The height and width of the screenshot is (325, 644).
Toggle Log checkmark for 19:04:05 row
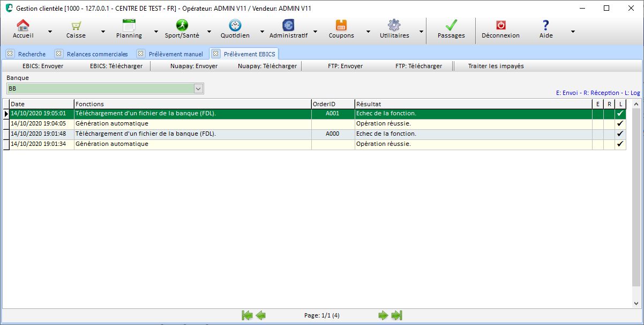[x=620, y=124]
